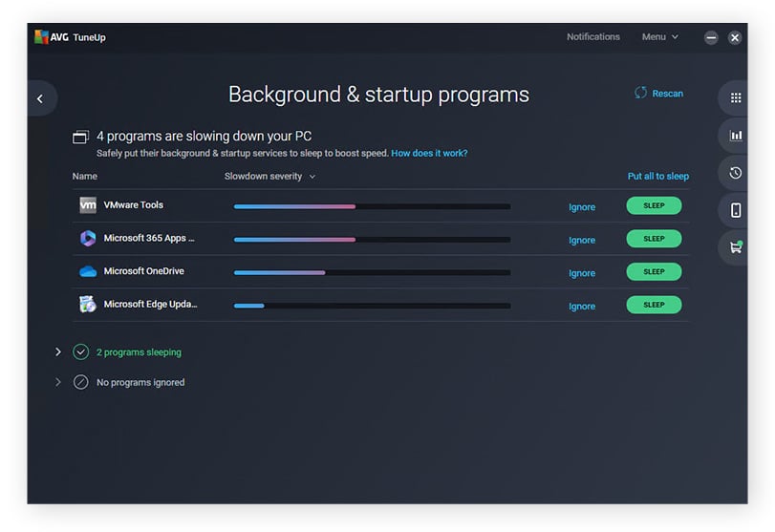Ignore the Microsoft OneDrive program

[581, 273]
